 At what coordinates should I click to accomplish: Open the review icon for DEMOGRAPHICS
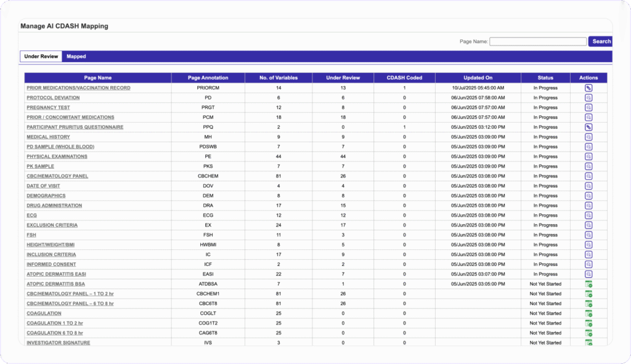tap(588, 195)
